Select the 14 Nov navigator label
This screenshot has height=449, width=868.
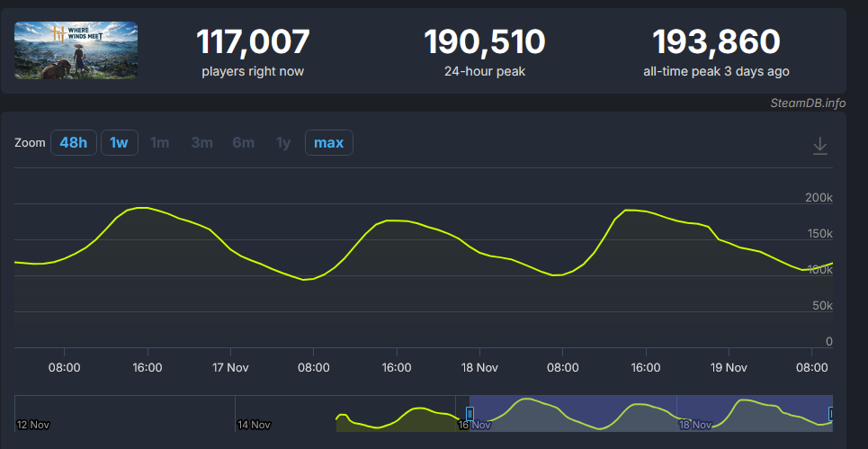pos(254,426)
